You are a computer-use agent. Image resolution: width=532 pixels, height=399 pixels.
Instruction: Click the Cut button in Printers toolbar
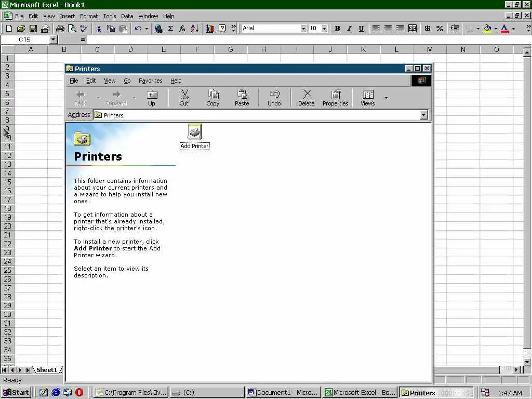pos(184,98)
